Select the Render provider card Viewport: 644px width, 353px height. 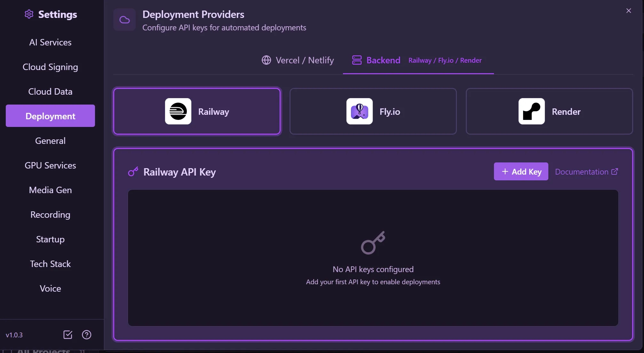(x=549, y=111)
